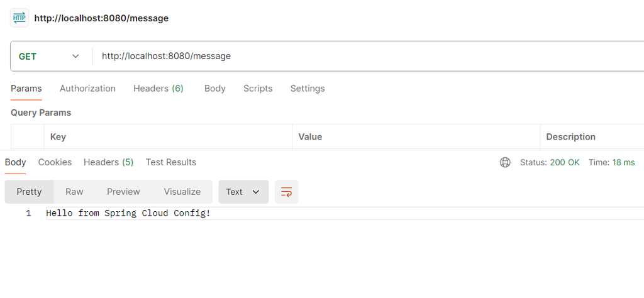Viewport: 644px width, 298px height.
Task: Go to the Settings tab
Action: [x=308, y=89]
